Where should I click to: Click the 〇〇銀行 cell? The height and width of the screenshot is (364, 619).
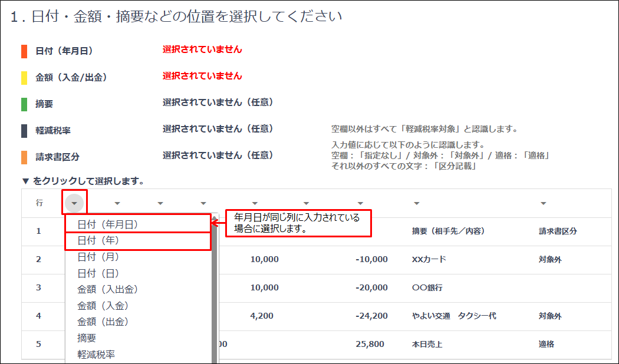pyautogui.click(x=427, y=288)
